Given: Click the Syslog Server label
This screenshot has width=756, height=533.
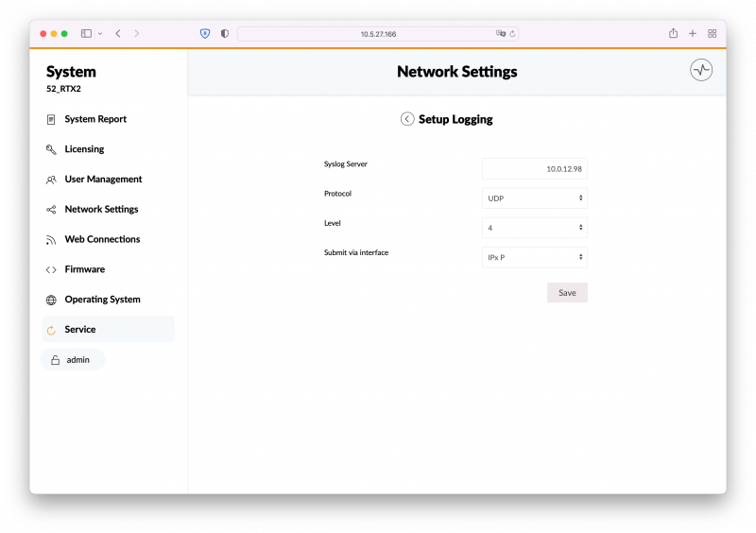Looking at the screenshot, I should (x=345, y=164).
